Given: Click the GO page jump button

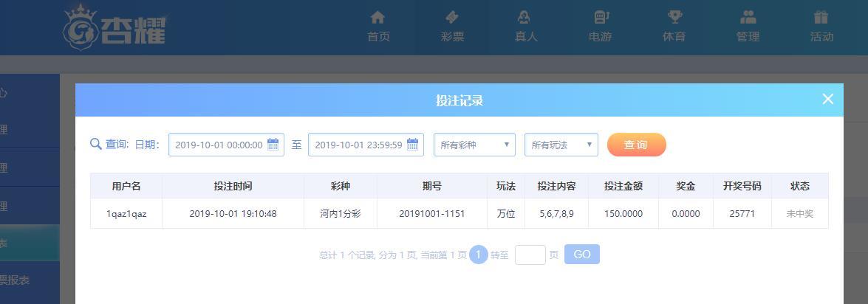Looking at the screenshot, I should (582, 255).
